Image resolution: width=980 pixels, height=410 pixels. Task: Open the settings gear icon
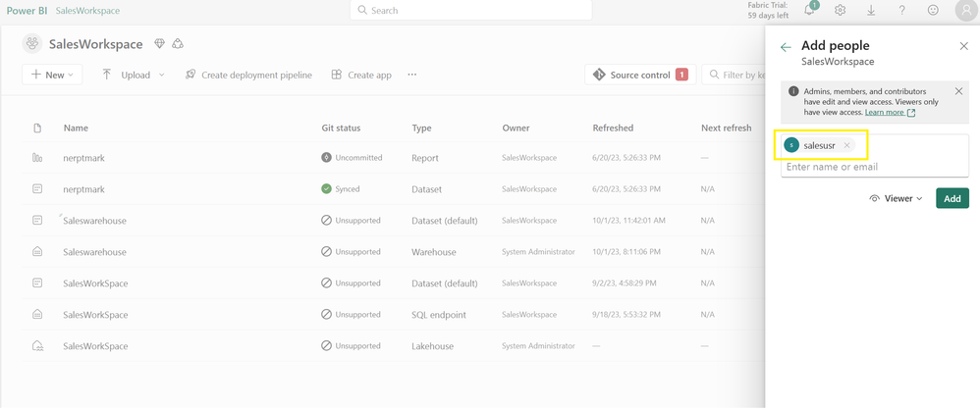tap(840, 10)
